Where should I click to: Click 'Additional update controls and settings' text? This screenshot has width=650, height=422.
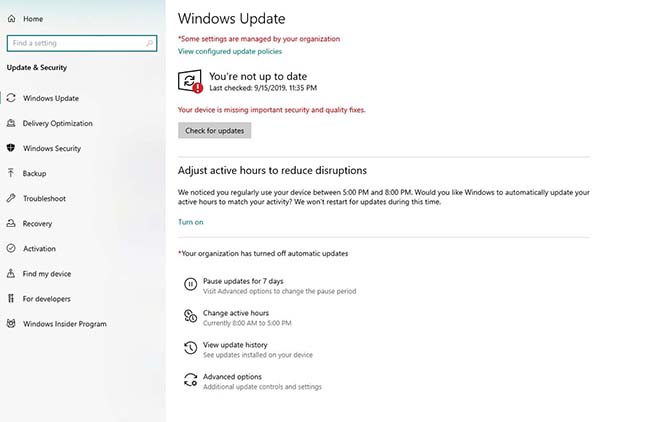(x=262, y=387)
